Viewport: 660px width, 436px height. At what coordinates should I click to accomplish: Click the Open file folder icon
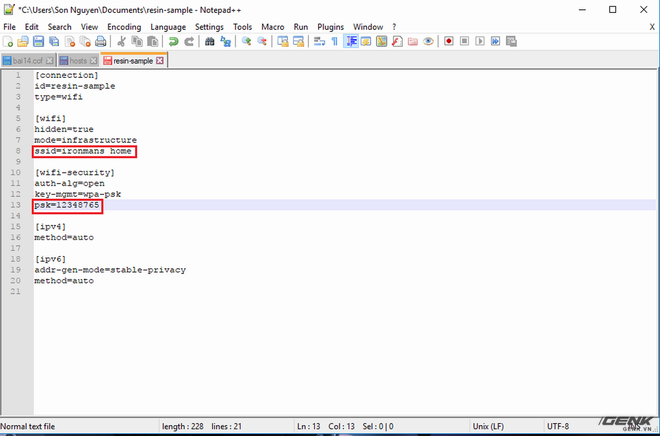[x=23, y=41]
